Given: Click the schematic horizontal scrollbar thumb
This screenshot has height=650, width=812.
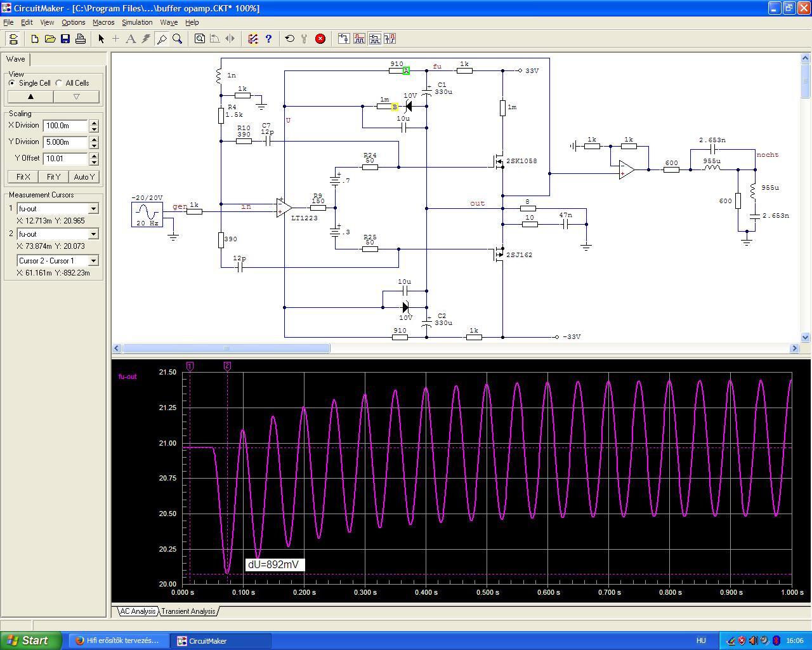Looking at the screenshot, I should tap(226, 348).
